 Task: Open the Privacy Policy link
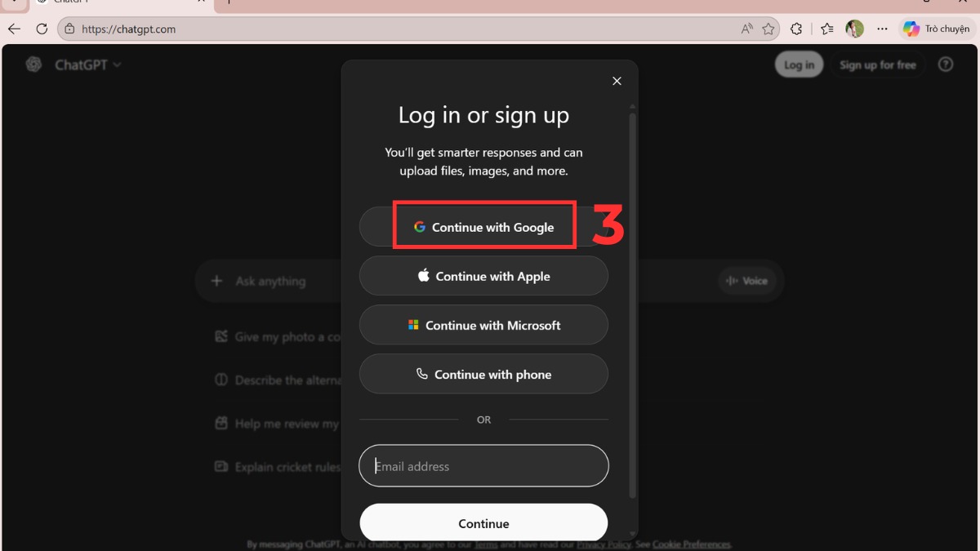pyautogui.click(x=604, y=544)
